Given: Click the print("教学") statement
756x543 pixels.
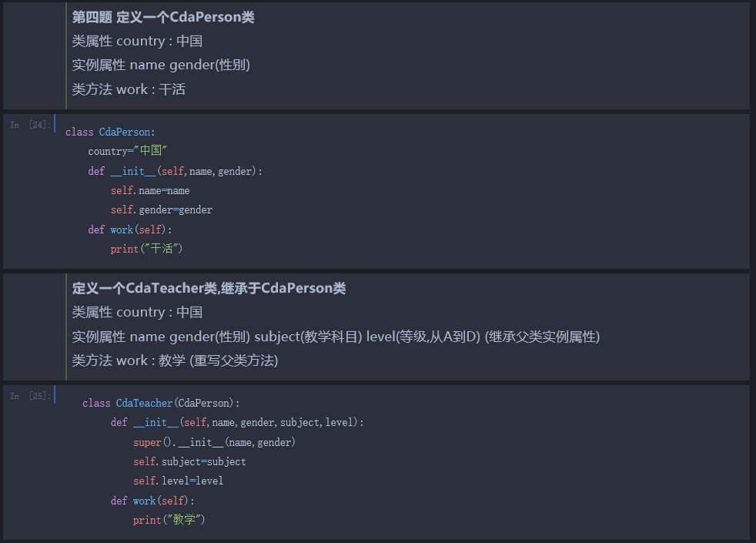Looking at the screenshot, I should pos(169,520).
